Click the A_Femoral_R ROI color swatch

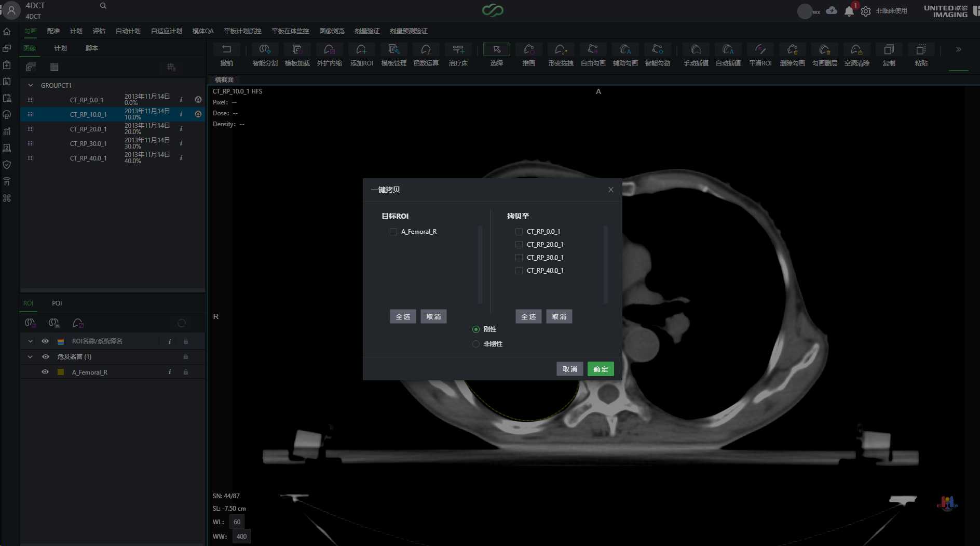[x=61, y=372]
